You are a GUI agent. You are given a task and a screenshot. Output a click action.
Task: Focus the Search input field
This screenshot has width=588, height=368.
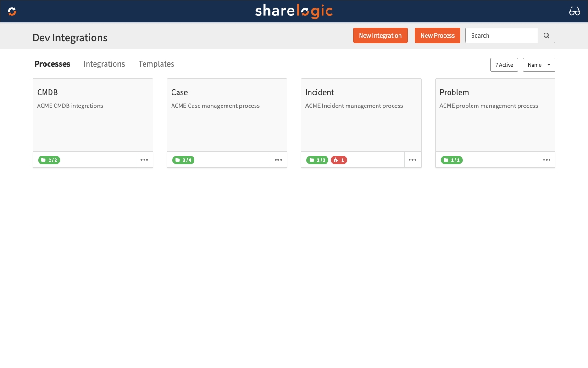click(501, 35)
